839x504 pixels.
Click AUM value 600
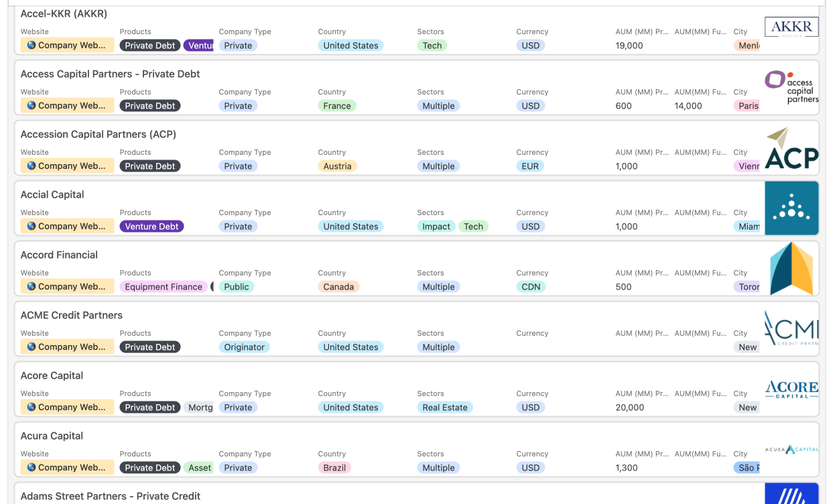[x=624, y=106]
